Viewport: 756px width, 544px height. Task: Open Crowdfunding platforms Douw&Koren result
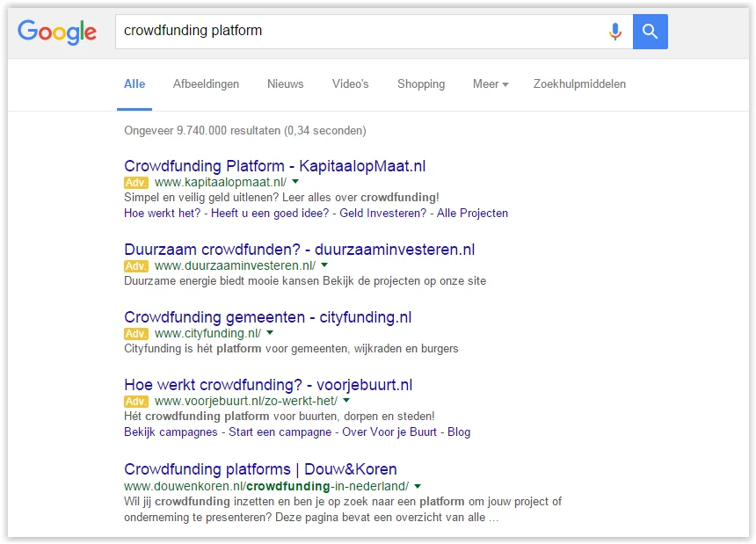[x=260, y=468]
